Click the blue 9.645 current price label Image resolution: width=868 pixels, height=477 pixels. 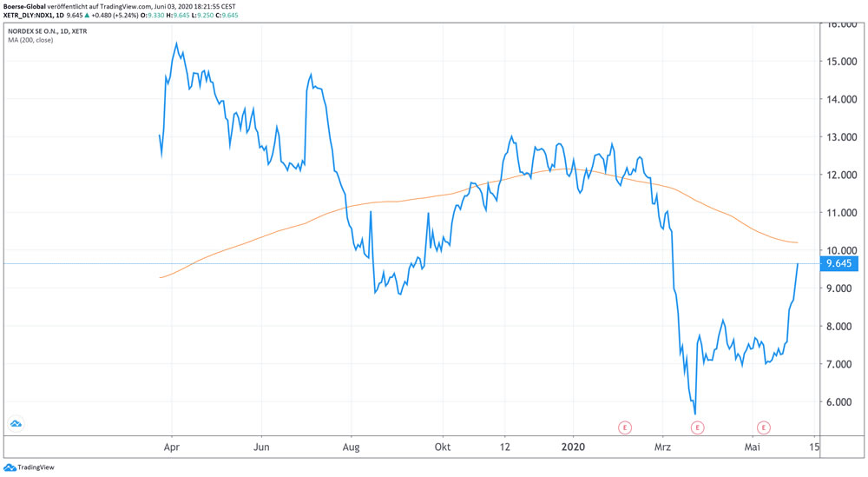point(838,264)
